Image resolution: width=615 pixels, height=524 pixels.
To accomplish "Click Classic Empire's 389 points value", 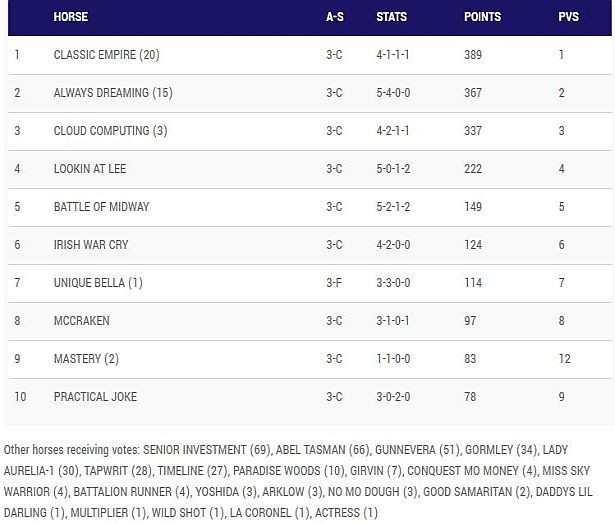I will click(473, 55).
